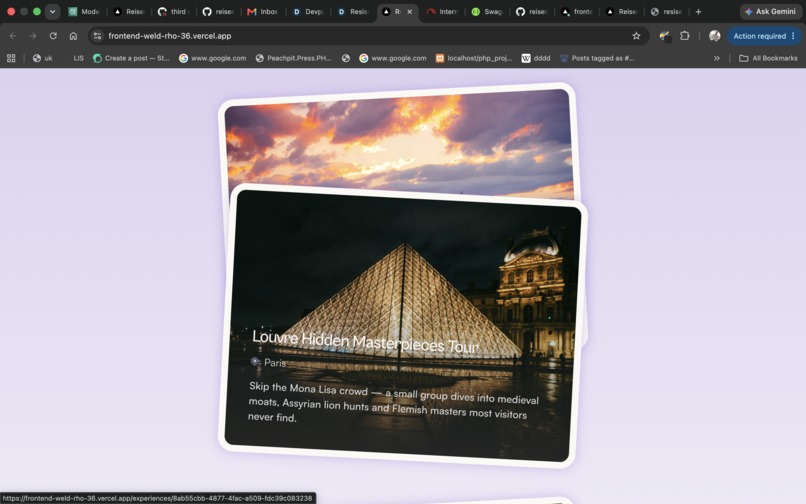This screenshot has height=504, width=806.
Task: Show more bookmarks via the double chevron
Action: 717,58
